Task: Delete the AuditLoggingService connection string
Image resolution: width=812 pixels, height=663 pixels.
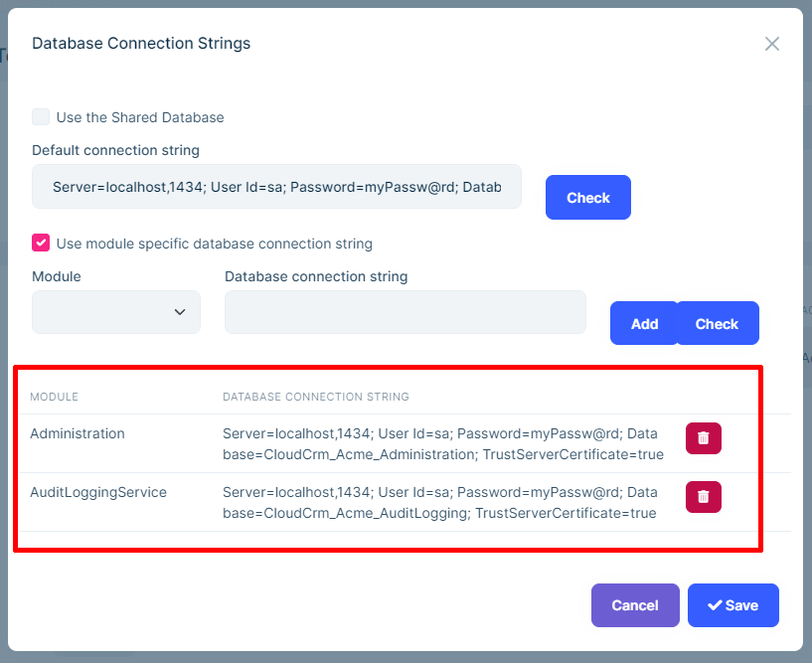Action: point(703,497)
